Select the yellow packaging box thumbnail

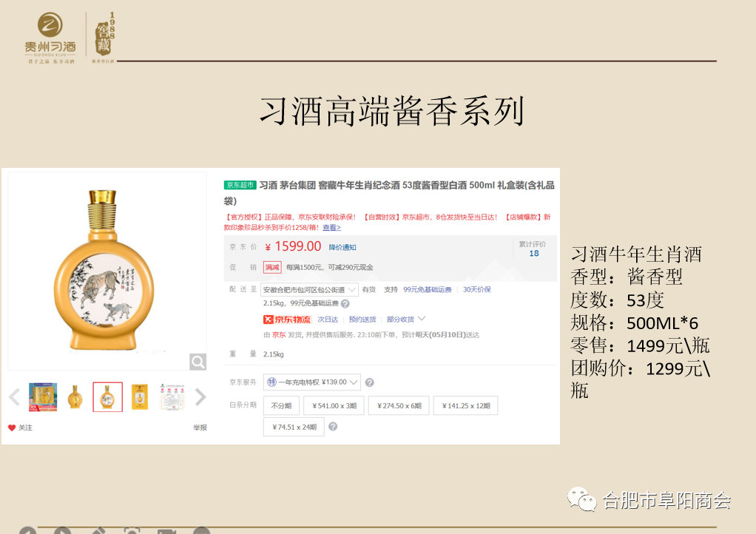(x=140, y=397)
